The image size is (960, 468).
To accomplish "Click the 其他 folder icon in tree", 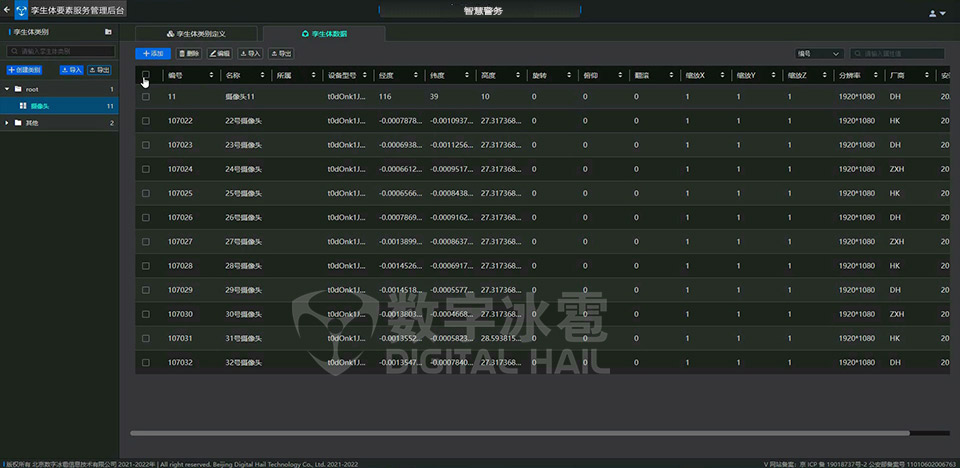I will [18, 123].
